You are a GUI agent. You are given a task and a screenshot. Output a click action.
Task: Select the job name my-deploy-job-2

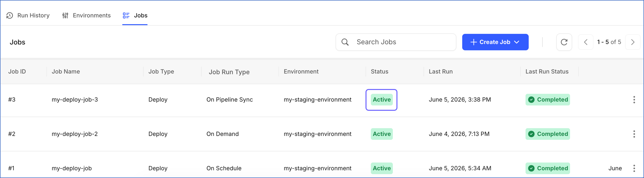[75, 134]
